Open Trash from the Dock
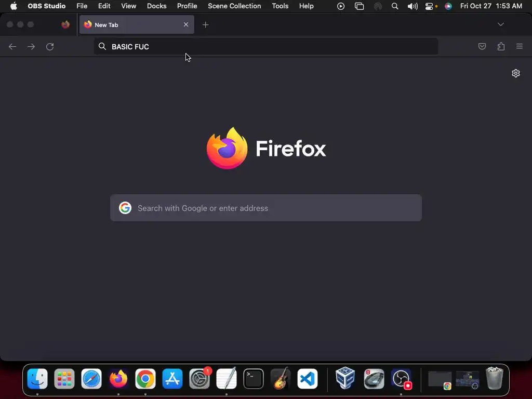 click(495, 378)
